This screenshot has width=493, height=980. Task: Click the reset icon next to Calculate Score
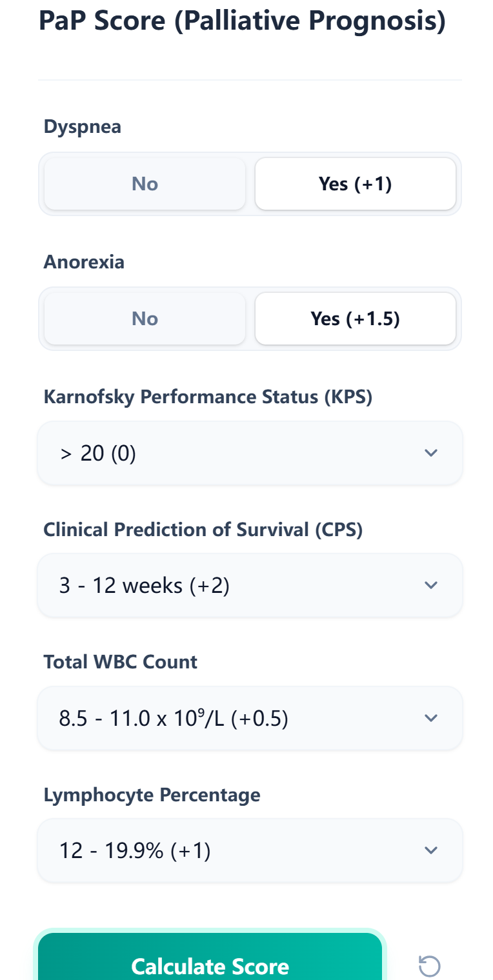pos(429,966)
